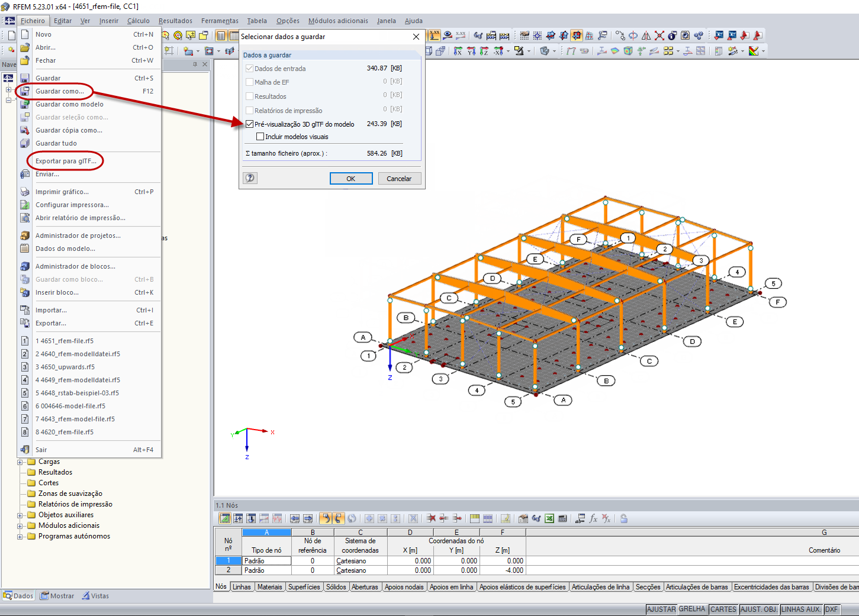Switch to the Superfícies table tab
This screenshot has height=616, width=859.
304,587
